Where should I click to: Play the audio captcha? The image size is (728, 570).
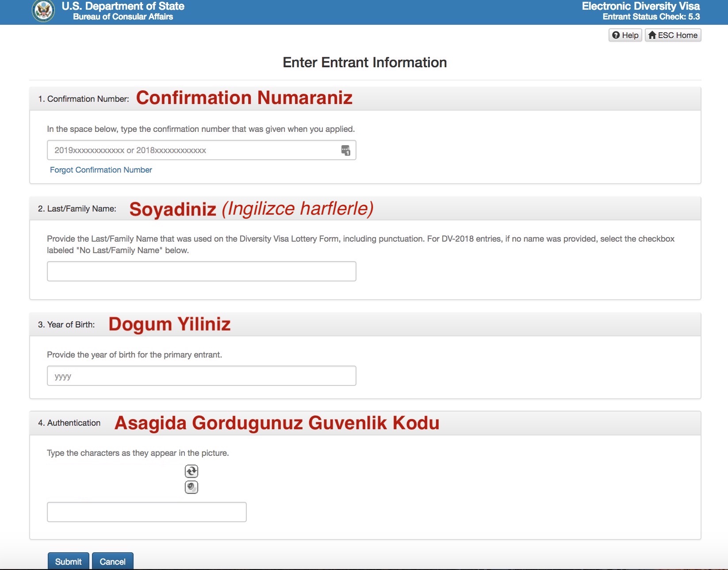click(x=192, y=487)
